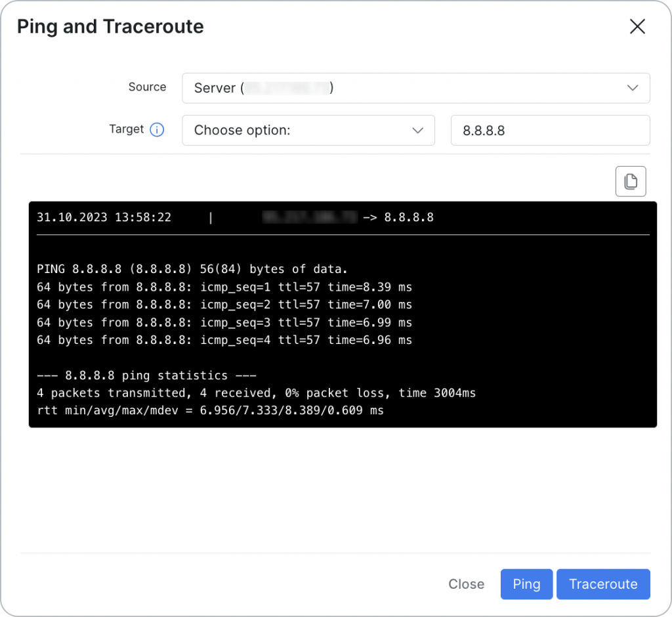This screenshot has height=617, width=672.
Task: Expand the Target selector via its chevron
Action: click(x=418, y=131)
